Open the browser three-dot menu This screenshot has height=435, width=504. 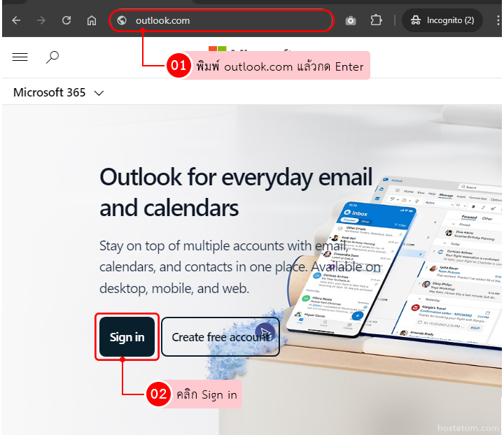(x=498, y=20)
